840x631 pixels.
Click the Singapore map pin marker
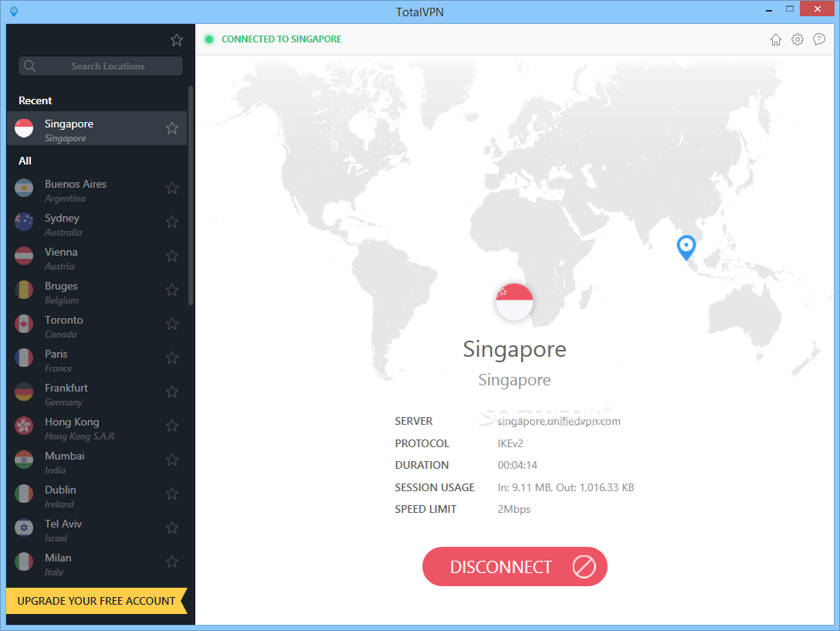point(686,247)
